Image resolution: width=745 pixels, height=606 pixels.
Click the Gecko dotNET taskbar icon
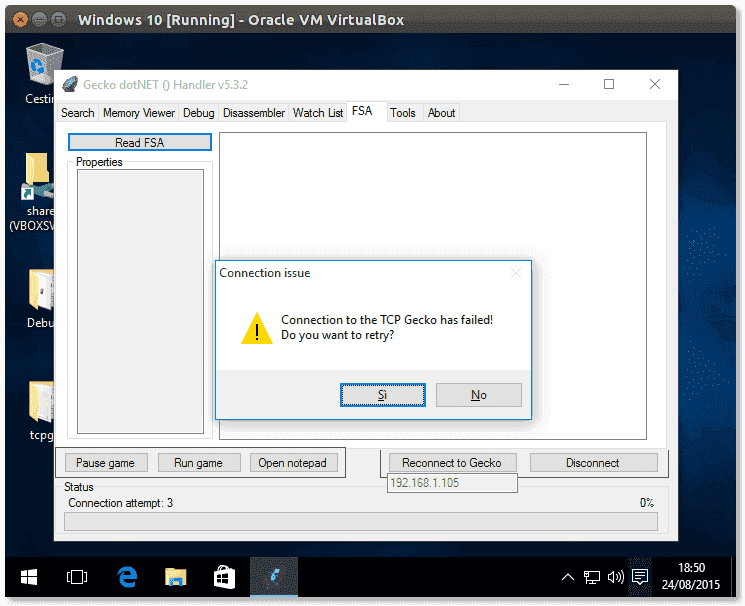pos(274,577)
